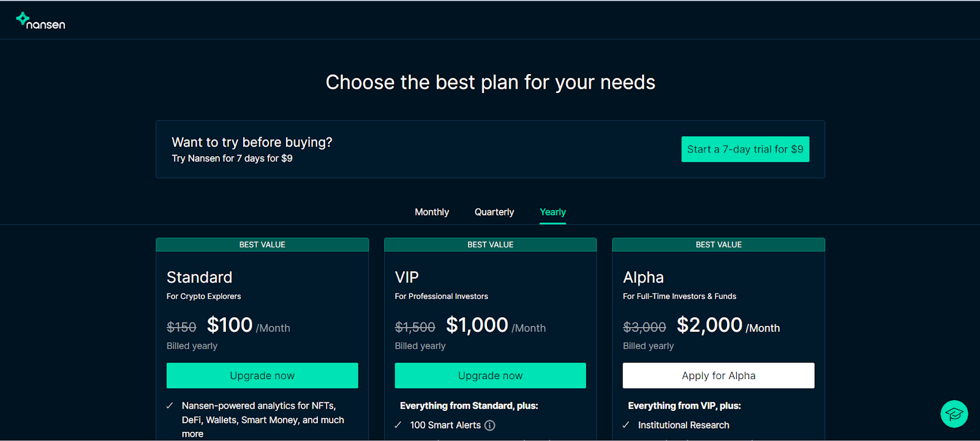Click the checkmark beside Institutional Research
Viewport: 980px width, 441px height.
tap(626, 425)
